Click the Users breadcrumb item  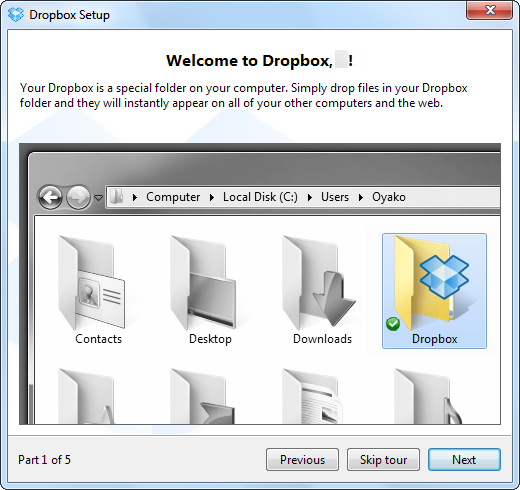tap(335, 197)
